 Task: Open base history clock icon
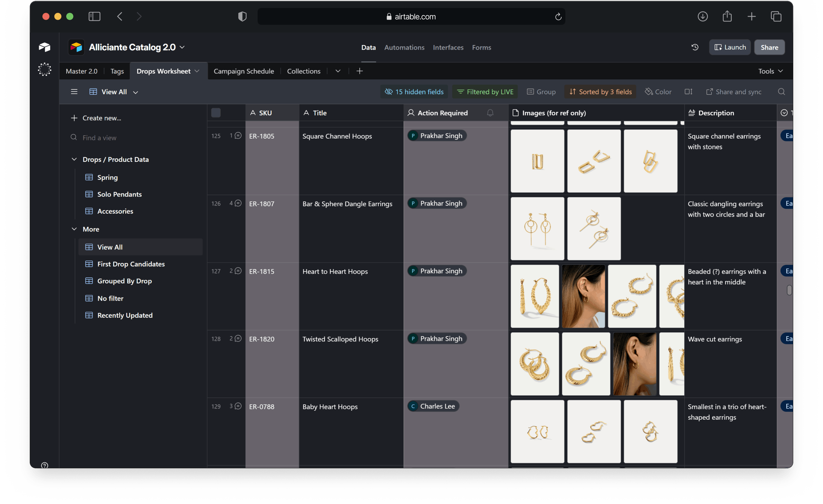tap(695, 47)
